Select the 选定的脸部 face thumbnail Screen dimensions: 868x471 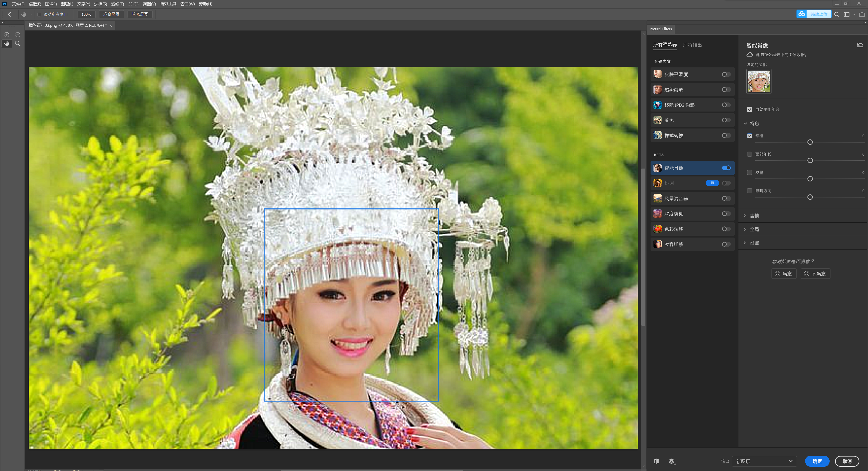click(x=759, y=81)
